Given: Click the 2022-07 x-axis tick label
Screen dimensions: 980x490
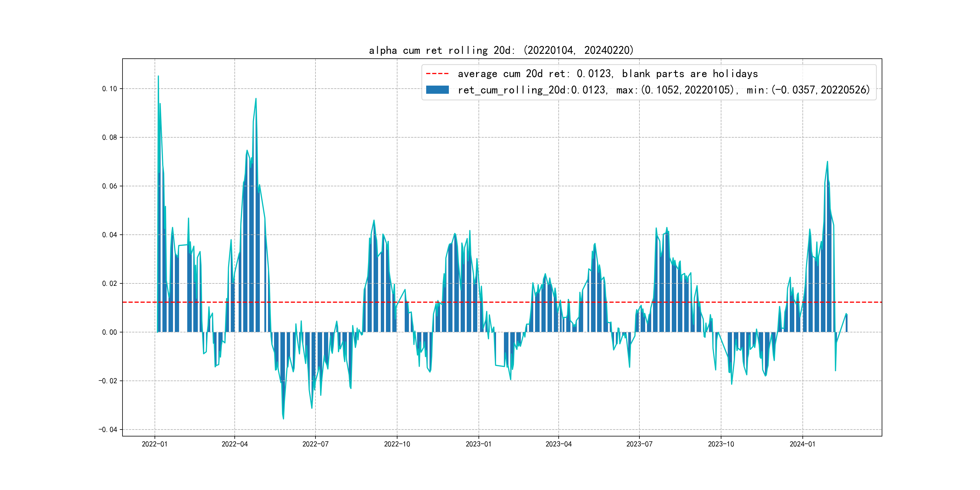Looking at the screenshot, I should (315, 444).
